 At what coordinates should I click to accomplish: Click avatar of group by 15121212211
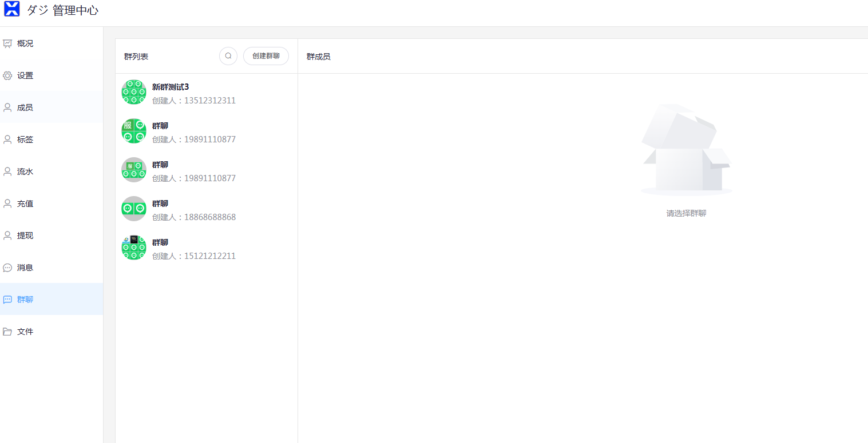point(134,248)
